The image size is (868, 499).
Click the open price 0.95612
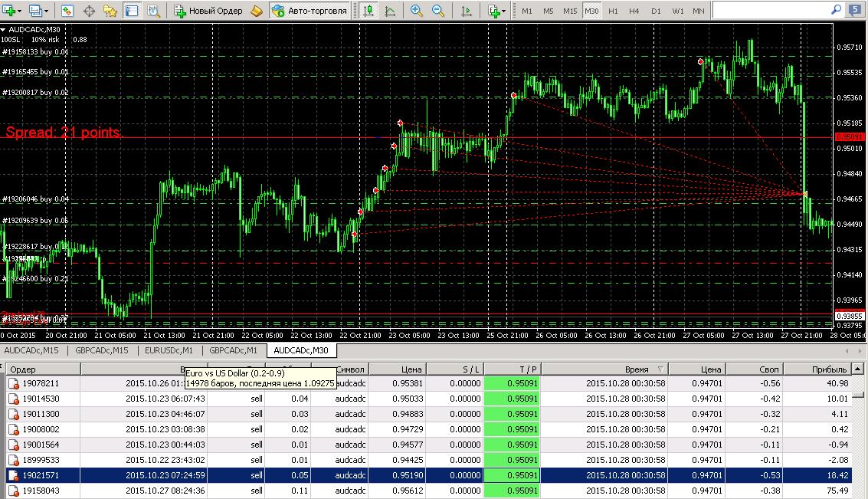(x=408, y=491)
